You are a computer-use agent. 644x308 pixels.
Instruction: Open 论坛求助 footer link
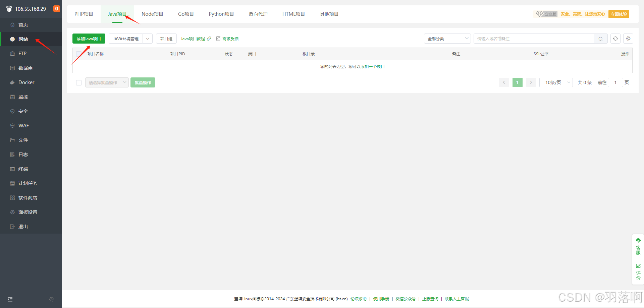(x=359, y=299)
